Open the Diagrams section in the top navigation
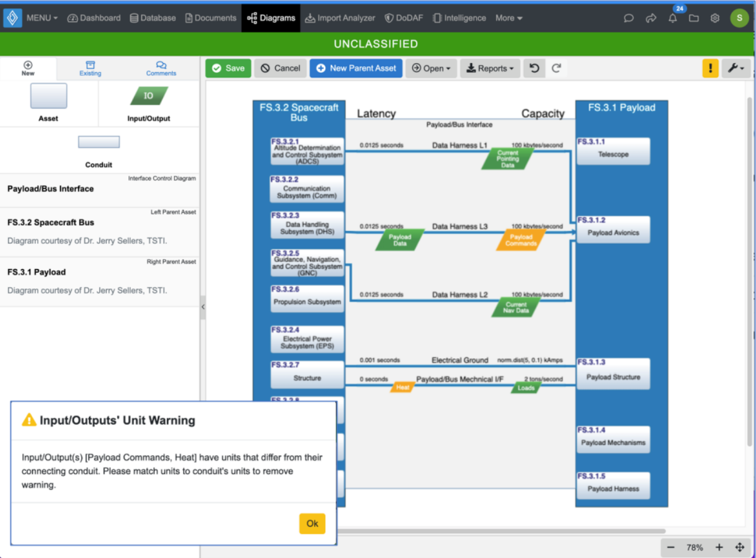The width and height of the screenshot is (756, 558). tap(270, 18)
